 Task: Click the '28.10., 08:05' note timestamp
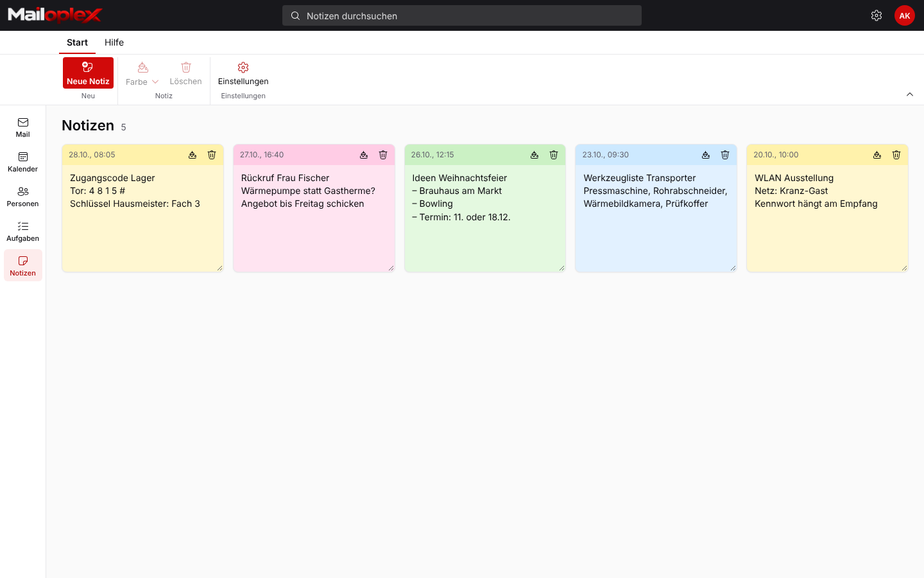click(x=92, y=155)
